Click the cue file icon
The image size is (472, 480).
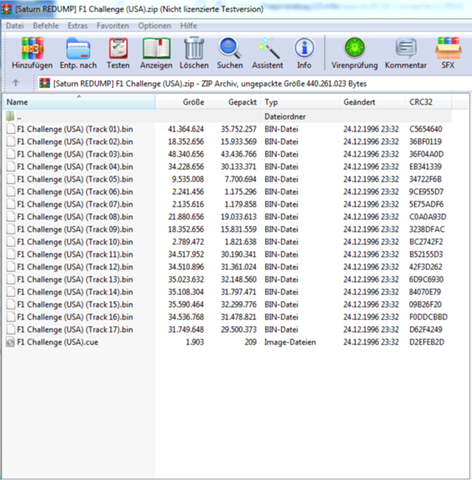(x=11, y=342)
